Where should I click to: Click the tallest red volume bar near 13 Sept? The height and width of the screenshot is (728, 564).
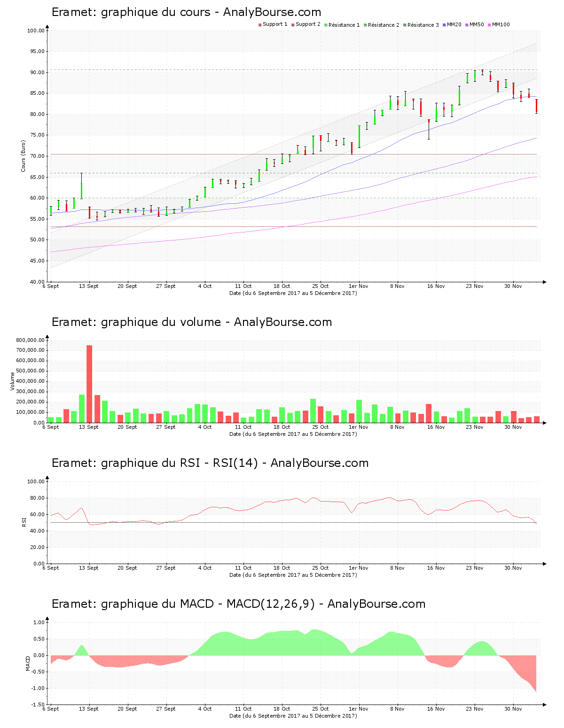[89, 384]
